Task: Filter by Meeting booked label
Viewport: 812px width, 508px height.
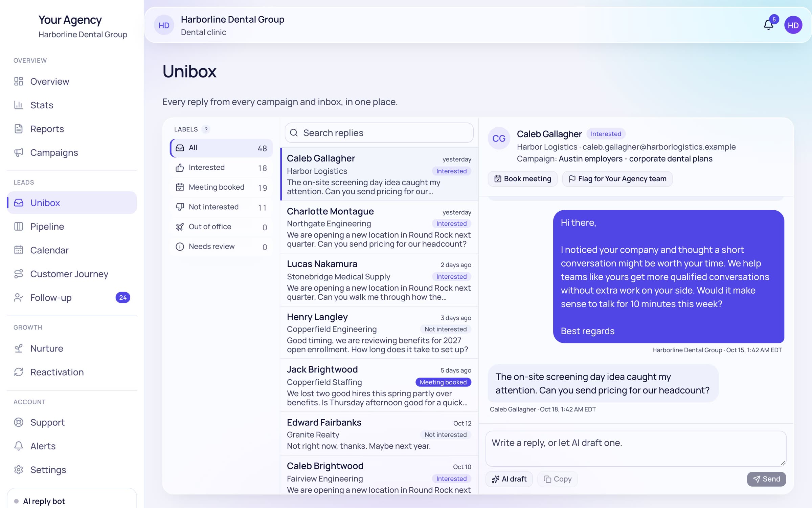Action: [221, 187]
